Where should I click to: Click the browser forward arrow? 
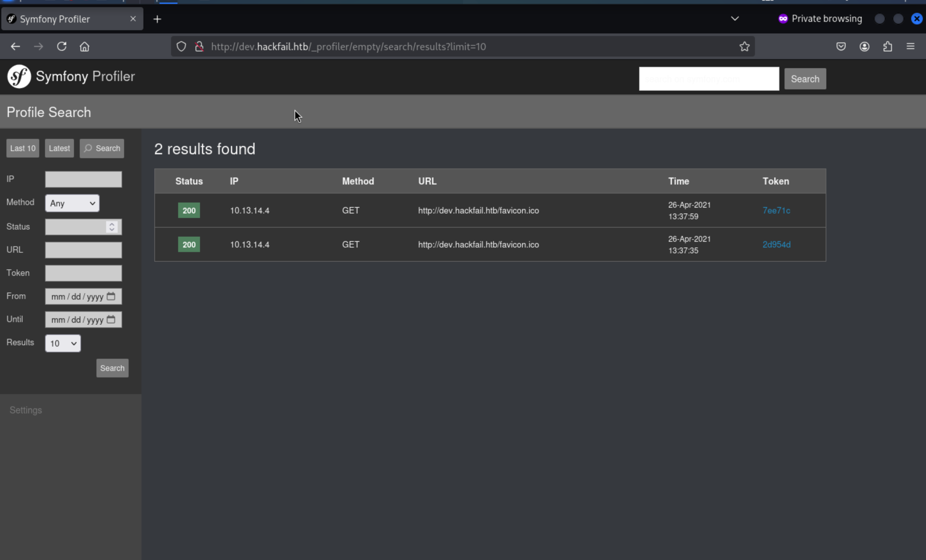38,47
